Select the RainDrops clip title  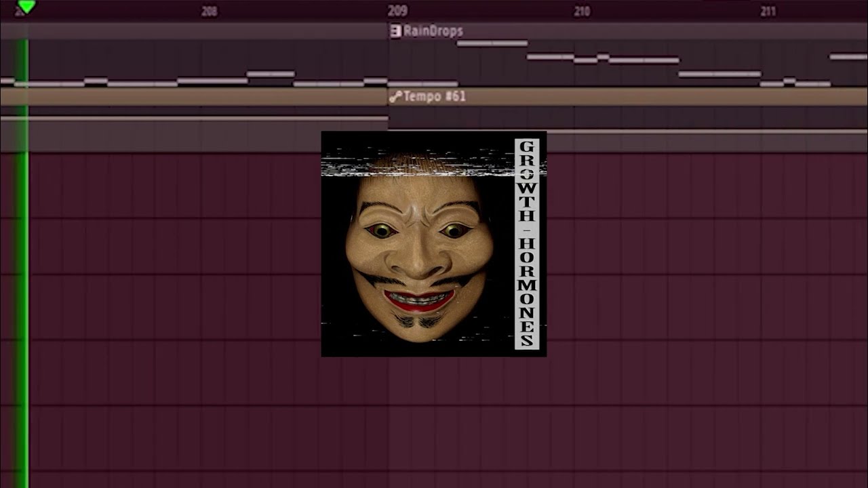(x=433, y=30)
